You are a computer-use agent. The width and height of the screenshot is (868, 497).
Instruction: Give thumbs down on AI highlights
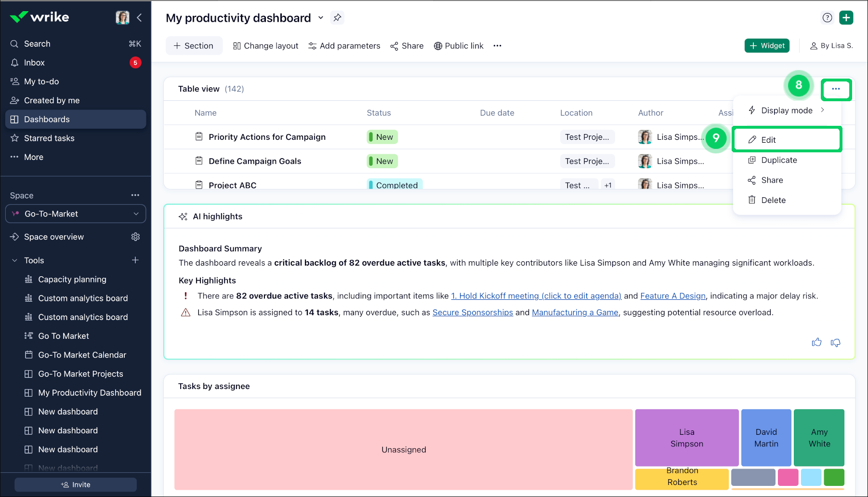click(835, 342)
